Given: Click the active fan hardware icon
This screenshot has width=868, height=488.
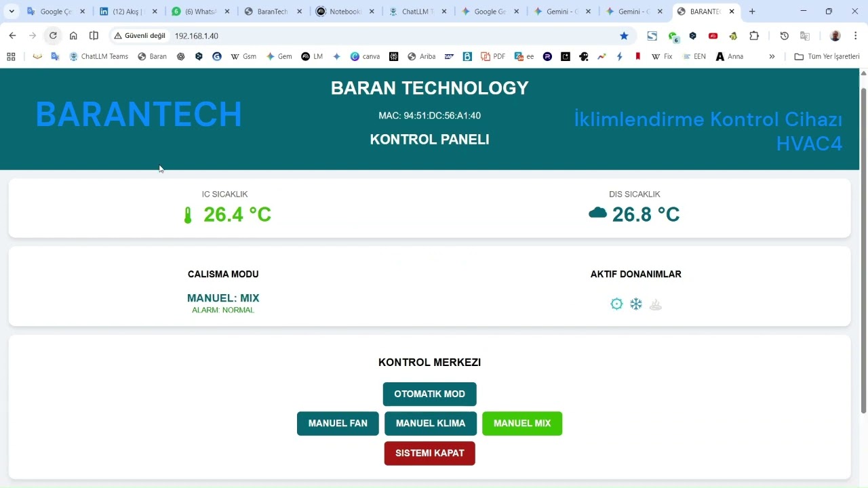Looking at the screenshot, I should coord(616,304).
